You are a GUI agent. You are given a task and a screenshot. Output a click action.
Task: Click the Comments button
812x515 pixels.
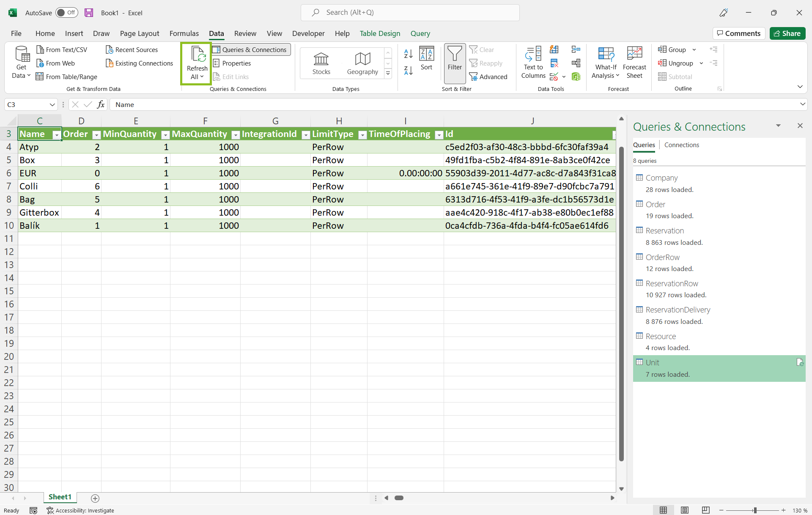coord(738,33)
